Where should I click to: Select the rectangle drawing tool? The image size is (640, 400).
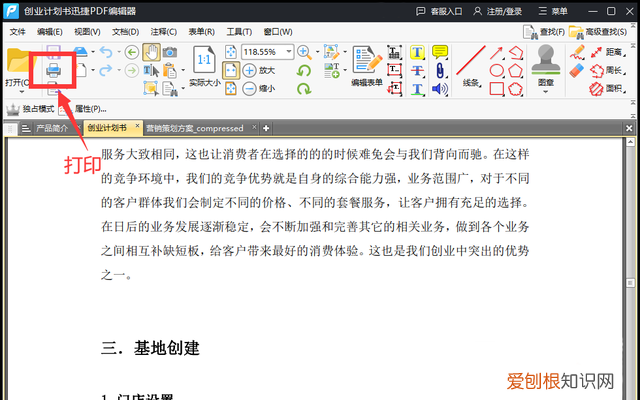coord(496,88)
